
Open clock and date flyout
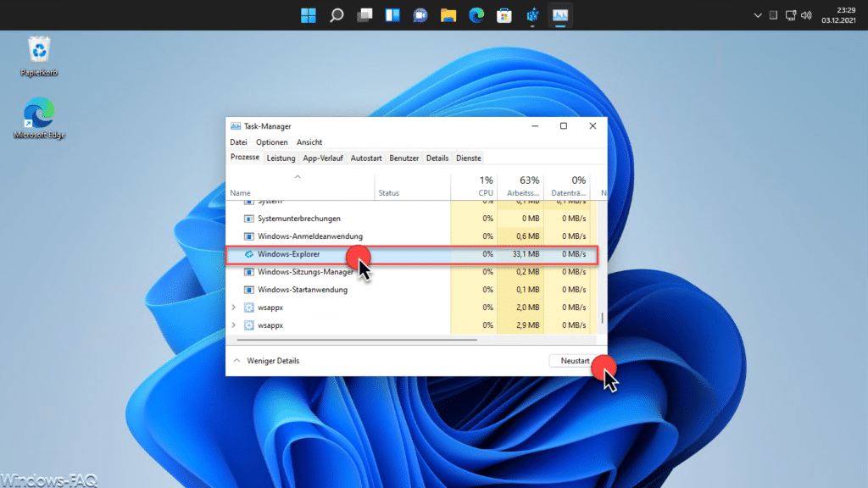(x=838, y=15)
